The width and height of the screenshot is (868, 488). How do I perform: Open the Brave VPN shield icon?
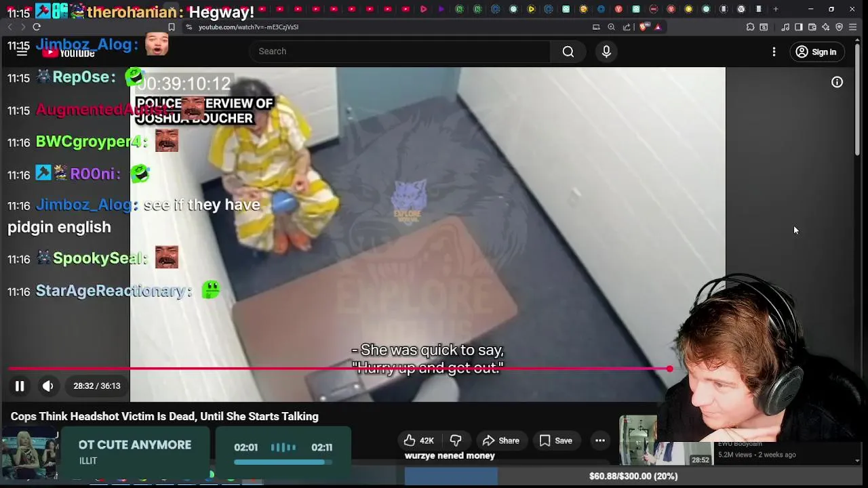click(x=840, y=27)
